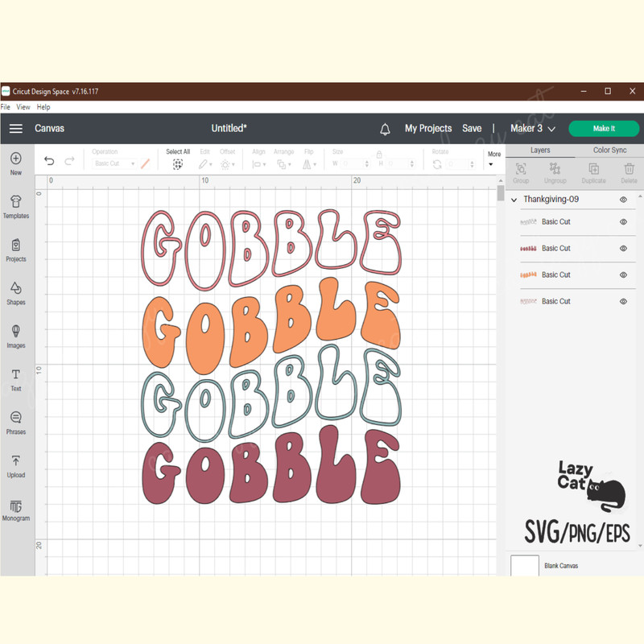Open Shapes from the left sidebar

(16, 288)
